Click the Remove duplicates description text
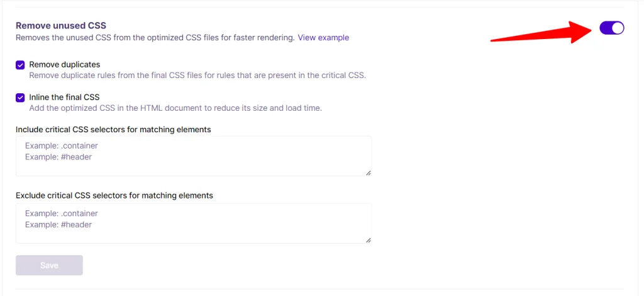This screenshot has height=296, width=644. click(197, 75)
